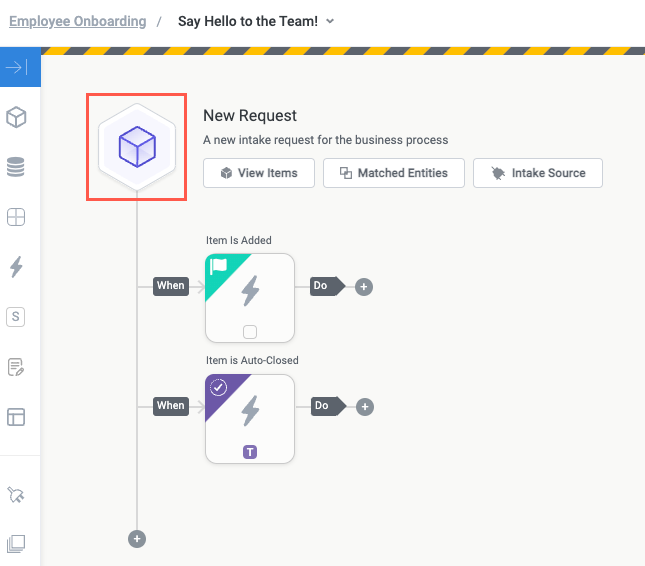
Task: Open the cube icon in the sidebar
Action: 16,117
